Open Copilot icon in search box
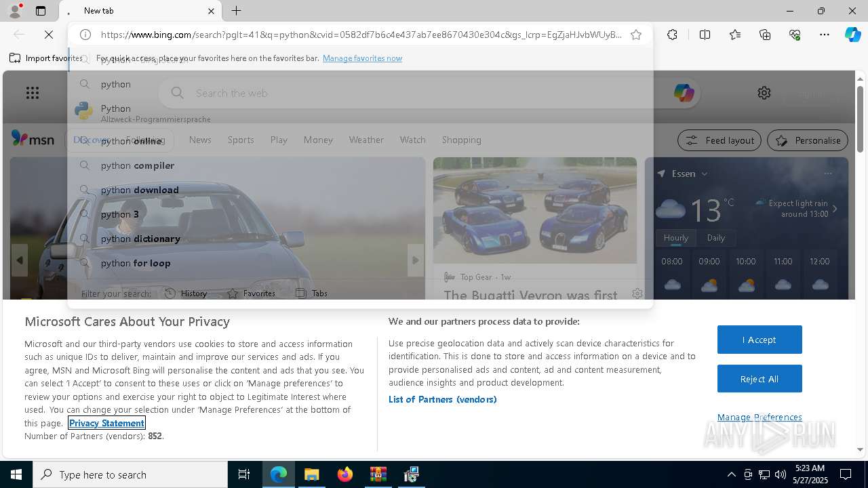Image resolution: width=868 pixels, height=488 pixels. [x=684, y=93]
